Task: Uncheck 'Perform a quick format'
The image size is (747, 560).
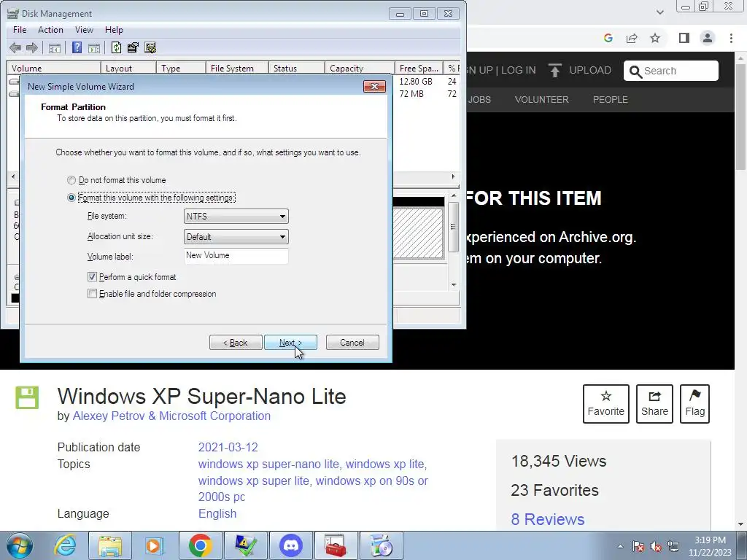Action: pyautogui.click(x=93, y=277)
